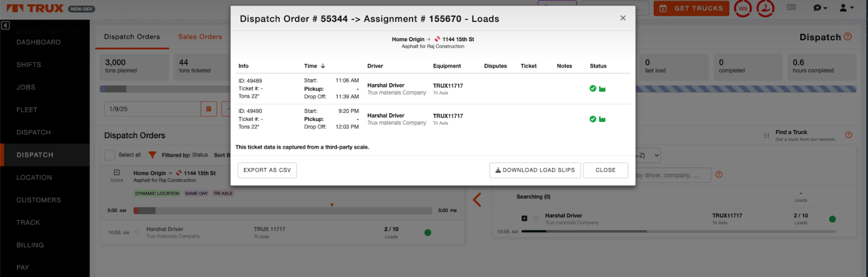Click the 1/9/25 date input field
Screen dimensions: 868x277
(152, 109)
